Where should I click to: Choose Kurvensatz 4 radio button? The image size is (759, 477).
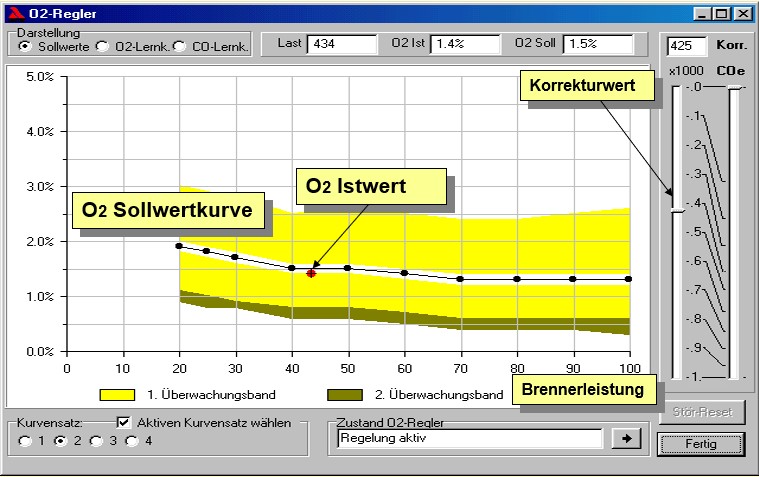[x=131, y=441]
